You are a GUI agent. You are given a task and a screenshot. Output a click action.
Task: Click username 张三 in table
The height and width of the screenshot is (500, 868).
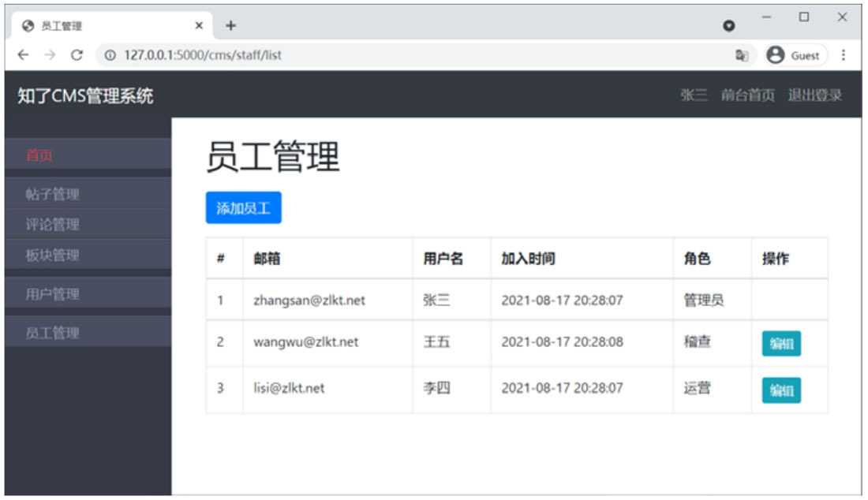tap(436, 300)
